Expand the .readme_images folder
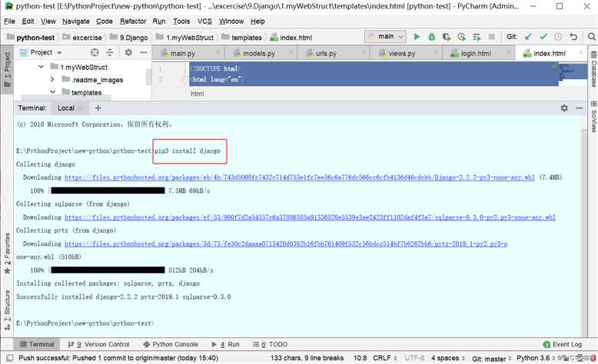This screenshot has width=598, height=364. point(52,80)
